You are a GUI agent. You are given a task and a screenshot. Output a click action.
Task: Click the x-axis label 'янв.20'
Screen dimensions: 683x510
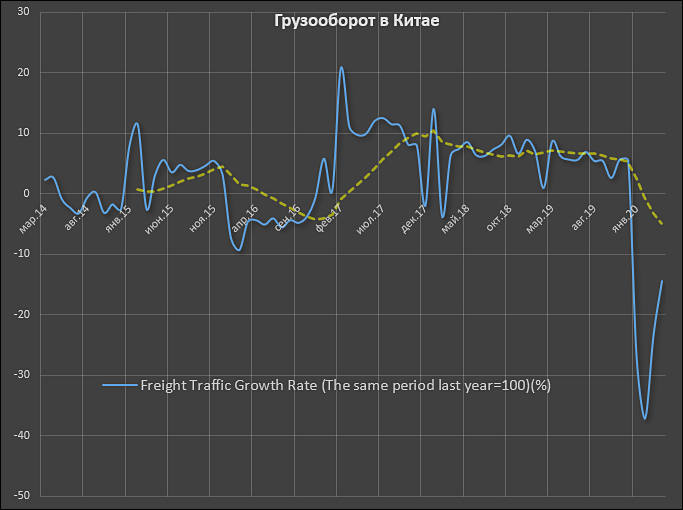[x=626, y=219]
